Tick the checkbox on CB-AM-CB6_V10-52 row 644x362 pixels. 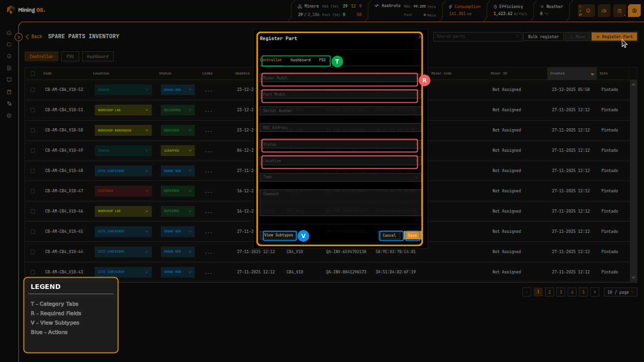coord(33,90)
